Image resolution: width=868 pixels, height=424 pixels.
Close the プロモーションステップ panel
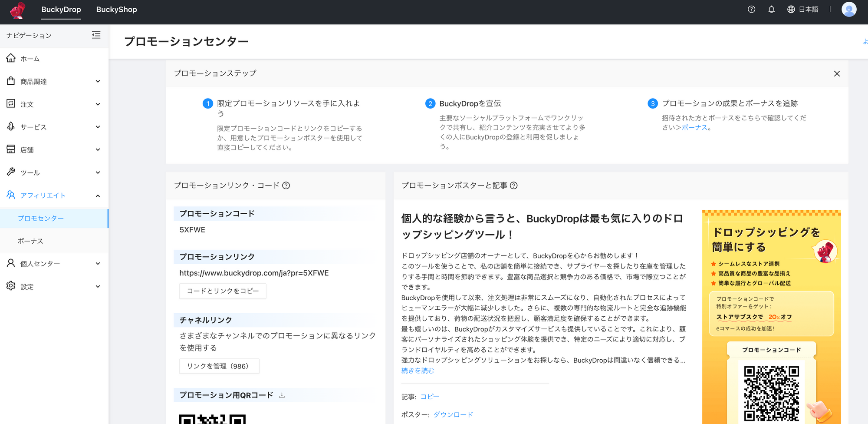pos(837,73)
